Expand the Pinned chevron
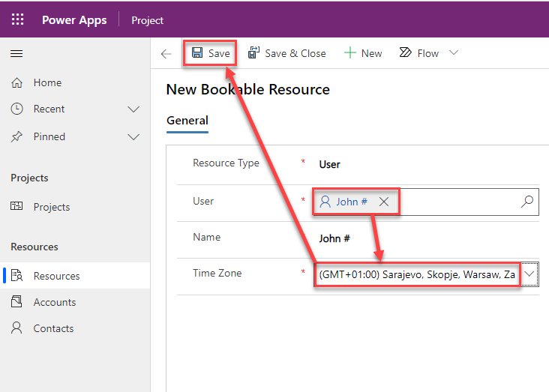 click(133, 136)
